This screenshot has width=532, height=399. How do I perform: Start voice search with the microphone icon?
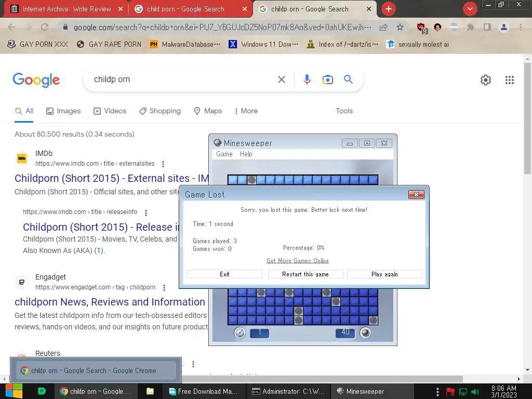click(307, 79)
